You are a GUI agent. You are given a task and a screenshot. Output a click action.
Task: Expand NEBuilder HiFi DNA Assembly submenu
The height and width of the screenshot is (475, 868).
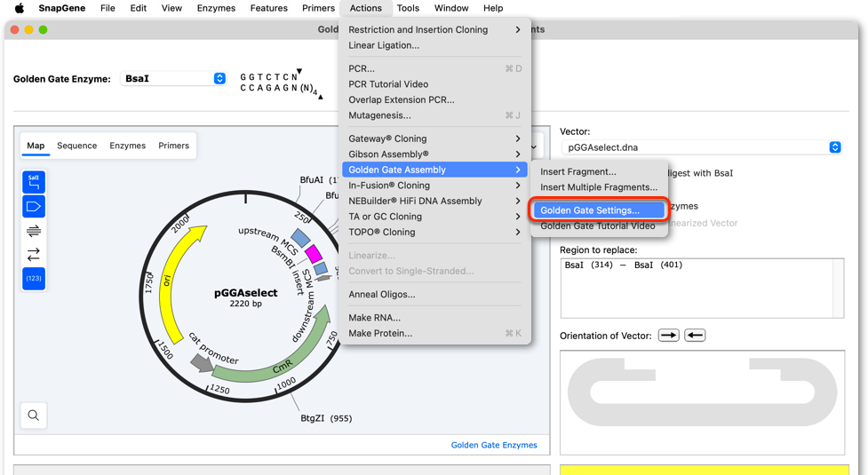(x=434, y=201)
